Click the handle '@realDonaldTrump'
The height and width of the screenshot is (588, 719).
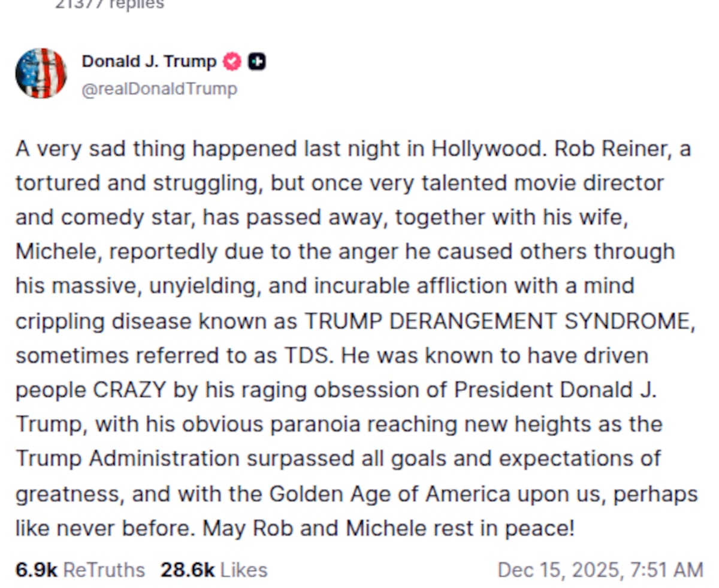click(x=160, y=89)
